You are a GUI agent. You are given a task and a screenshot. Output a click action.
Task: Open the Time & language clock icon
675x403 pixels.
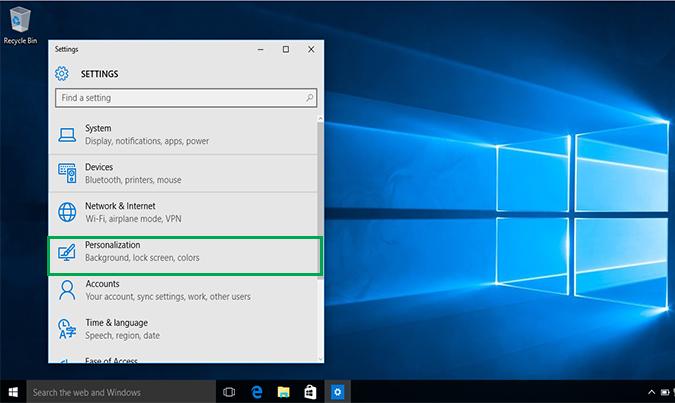(x=67, y=329)
